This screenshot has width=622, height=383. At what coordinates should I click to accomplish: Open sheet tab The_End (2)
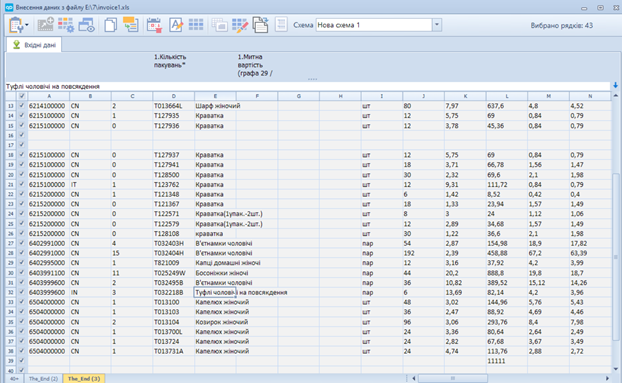tap(43, 379)
